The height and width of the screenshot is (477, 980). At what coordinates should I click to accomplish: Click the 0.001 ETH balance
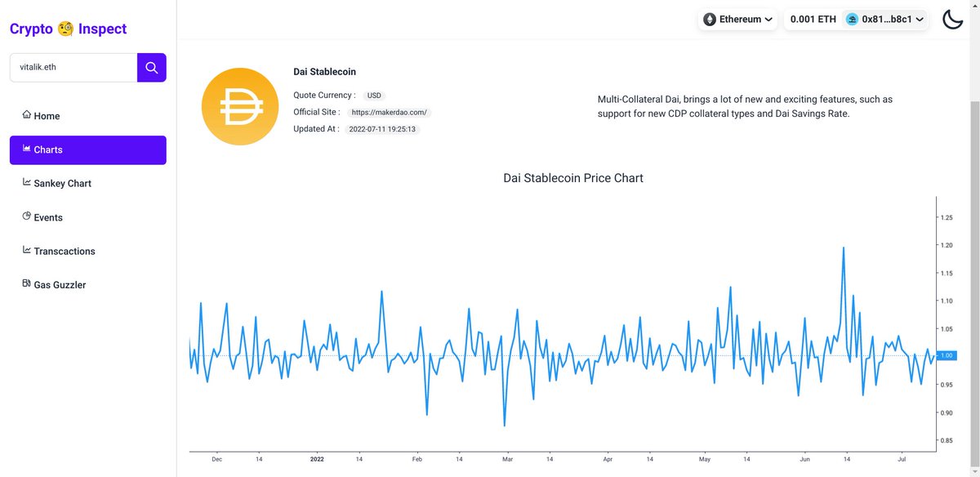tap(813, 20)
